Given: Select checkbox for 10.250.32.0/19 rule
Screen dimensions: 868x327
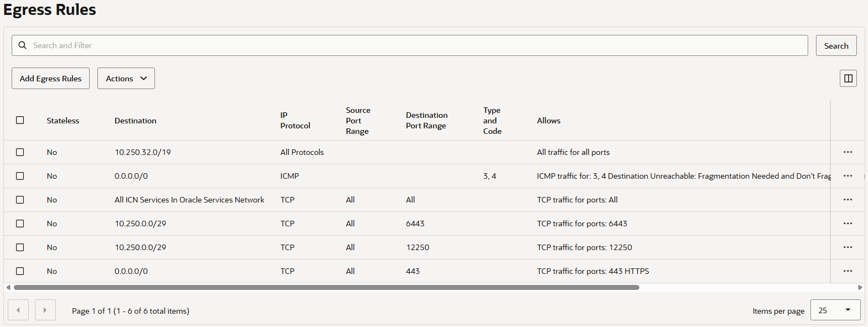Looking at the screenshot, I should coord(20,152).
